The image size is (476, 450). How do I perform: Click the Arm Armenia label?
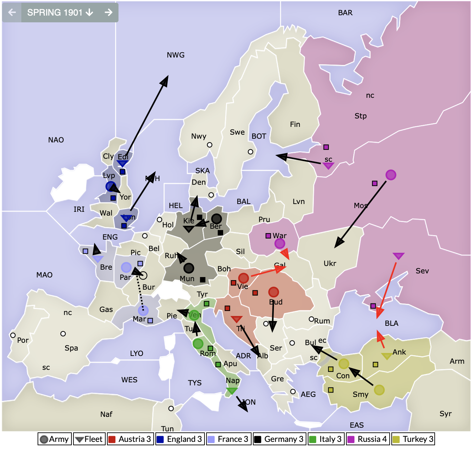coord(457,361)
